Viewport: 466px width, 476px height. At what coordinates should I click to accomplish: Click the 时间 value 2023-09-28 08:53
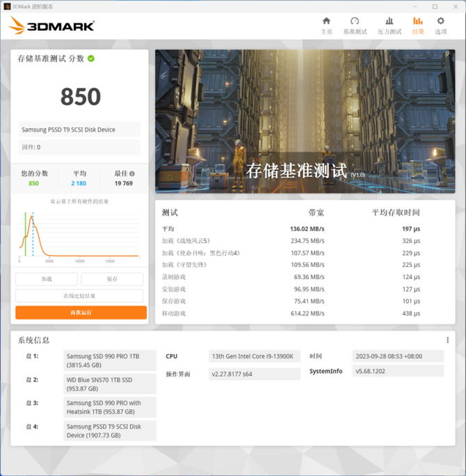coord(398,356)
